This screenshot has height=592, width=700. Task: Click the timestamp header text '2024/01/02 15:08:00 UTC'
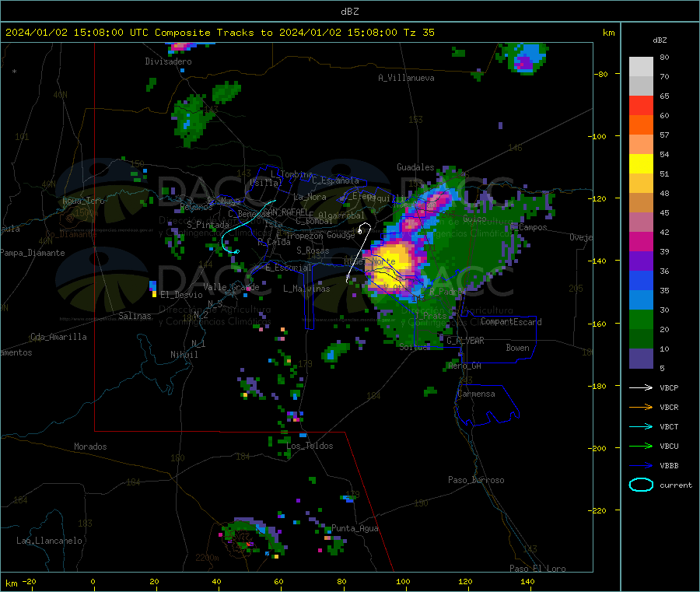(77, 33)
